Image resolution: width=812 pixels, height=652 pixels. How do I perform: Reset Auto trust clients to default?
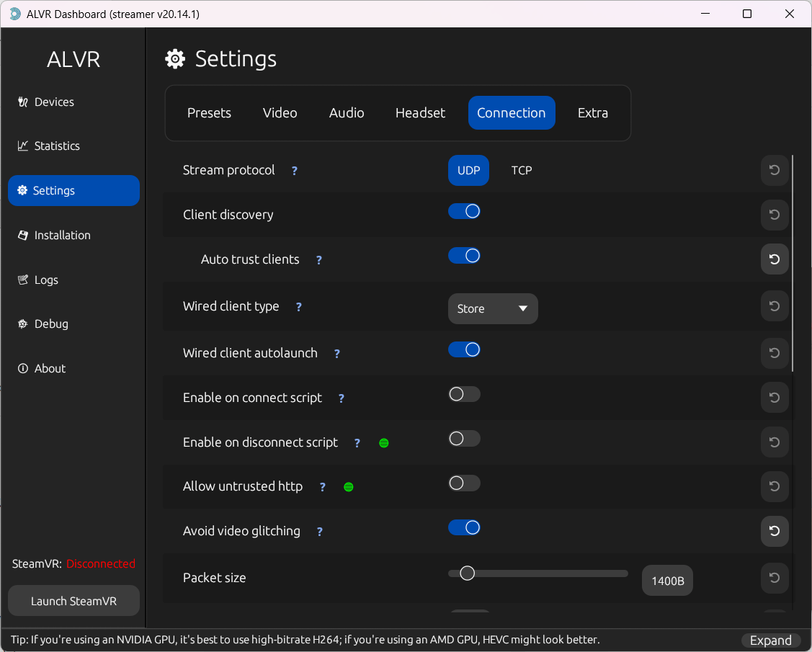pyautogui.click(x=775, y=259)
